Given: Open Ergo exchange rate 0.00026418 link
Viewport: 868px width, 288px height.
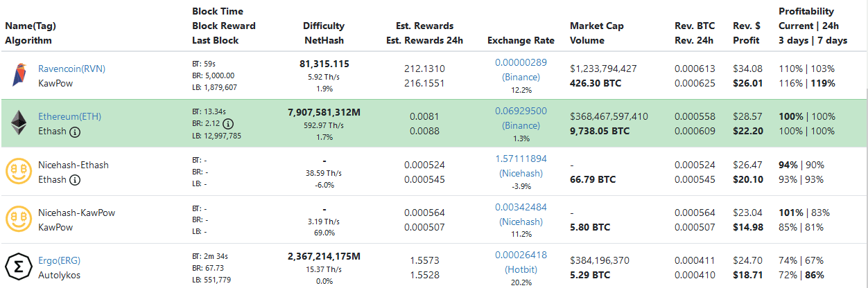Looking at the screenshot, I should [521, 255].
